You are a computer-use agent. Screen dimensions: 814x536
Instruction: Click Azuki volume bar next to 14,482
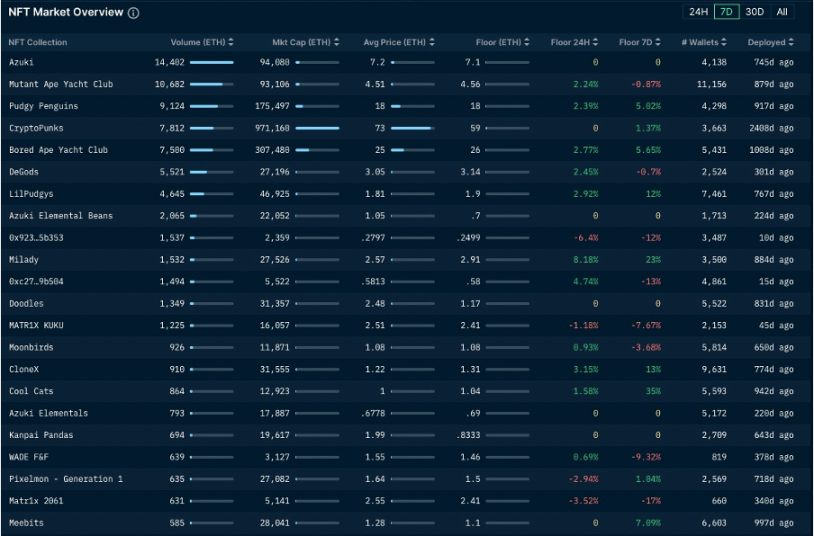coord(212,62)
